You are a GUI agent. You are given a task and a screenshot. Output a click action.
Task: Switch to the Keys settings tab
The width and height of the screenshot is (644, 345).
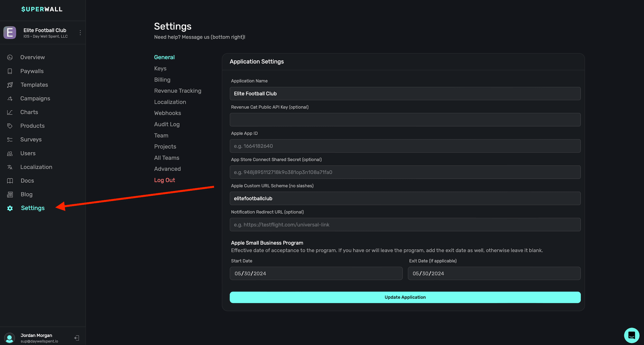tap(160, 69)
